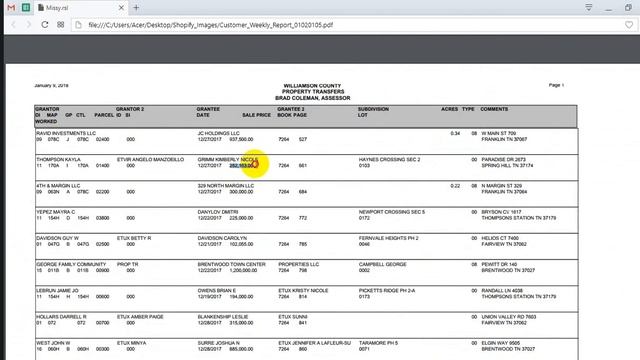Click the GRANTOR 2 column header
640x360 pixels.
click(x=130, y=109)
